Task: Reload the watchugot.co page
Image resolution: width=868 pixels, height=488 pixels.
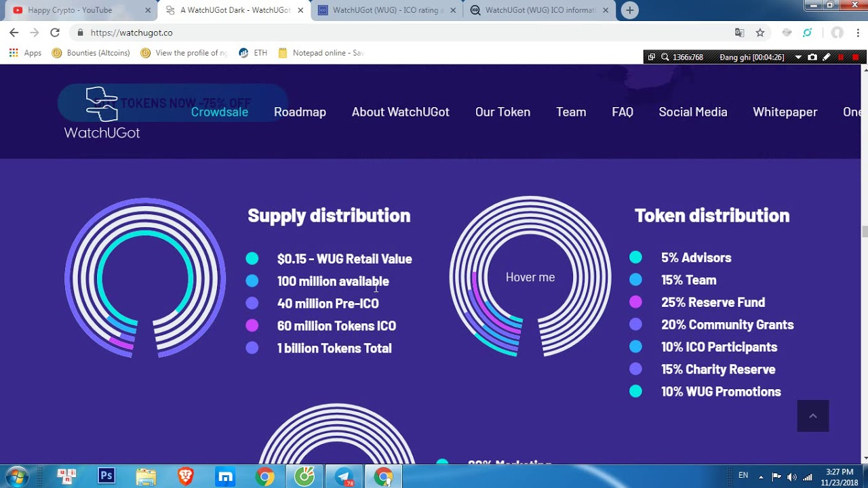Action: click(x=55, y=33)
